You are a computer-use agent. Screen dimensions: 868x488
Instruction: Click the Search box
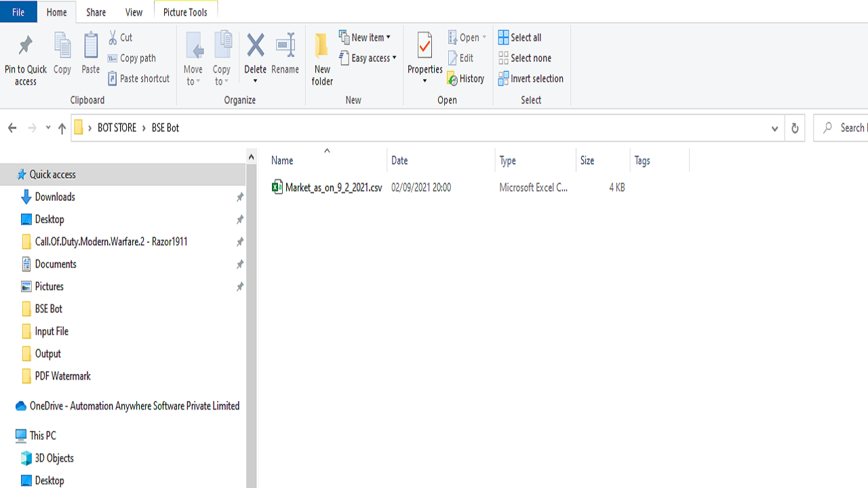[841, 128]
